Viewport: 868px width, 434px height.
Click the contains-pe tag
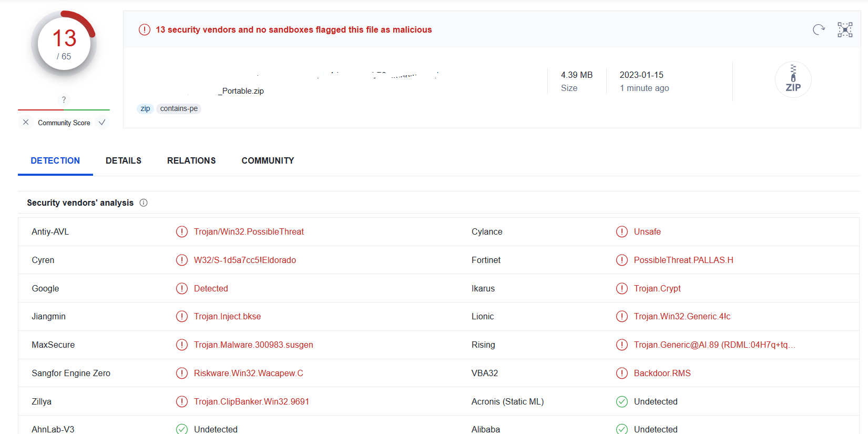pyautogui.click(x=179, y=109)
